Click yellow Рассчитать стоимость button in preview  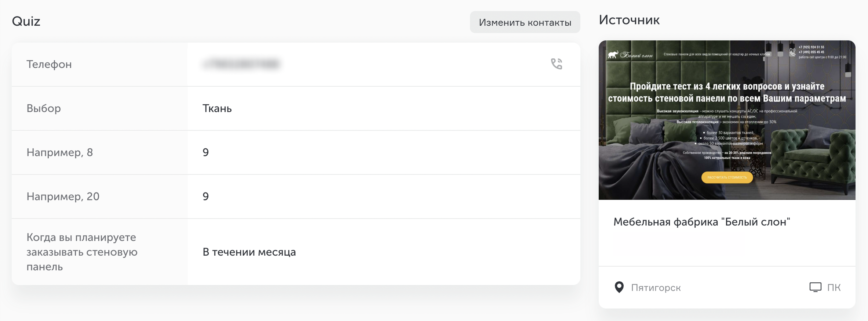[x=727, y=177]
